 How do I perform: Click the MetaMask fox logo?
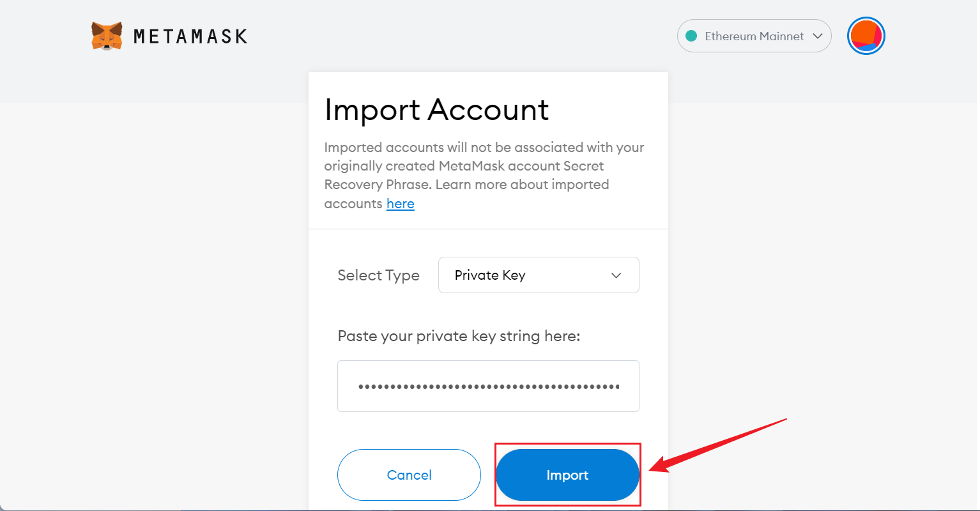[x=107, y=36]
